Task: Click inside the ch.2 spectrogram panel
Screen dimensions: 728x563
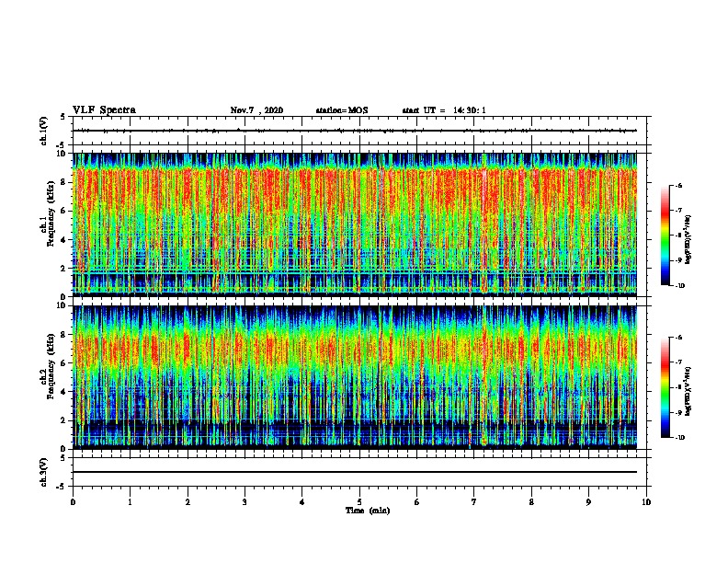Action: [x=355, y=377]
